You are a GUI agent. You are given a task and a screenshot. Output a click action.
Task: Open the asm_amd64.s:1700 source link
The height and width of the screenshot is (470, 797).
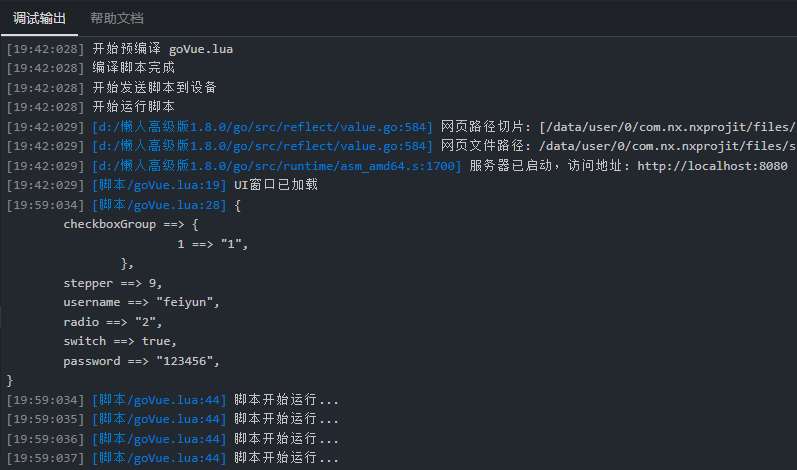point(278,166)
